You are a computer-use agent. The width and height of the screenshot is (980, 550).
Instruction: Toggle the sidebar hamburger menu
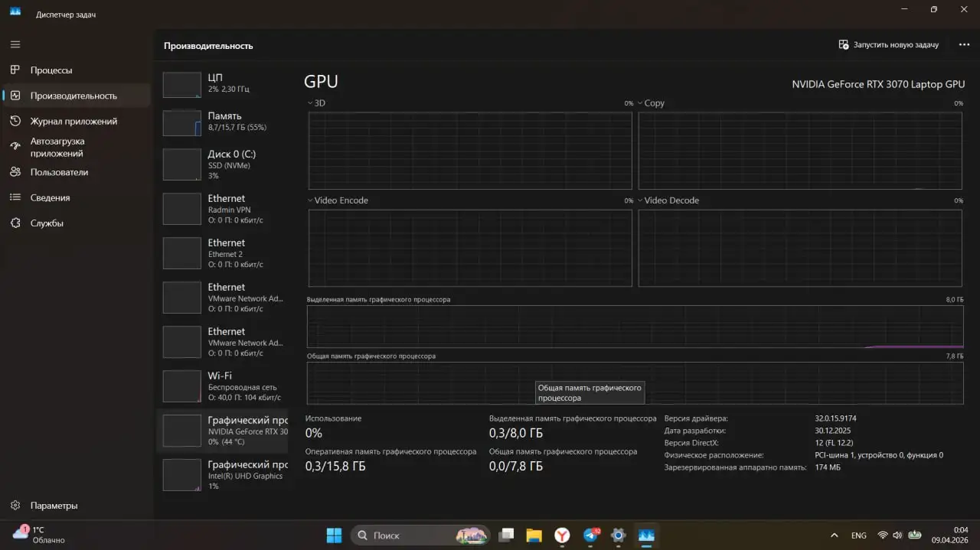click(14, 43)
